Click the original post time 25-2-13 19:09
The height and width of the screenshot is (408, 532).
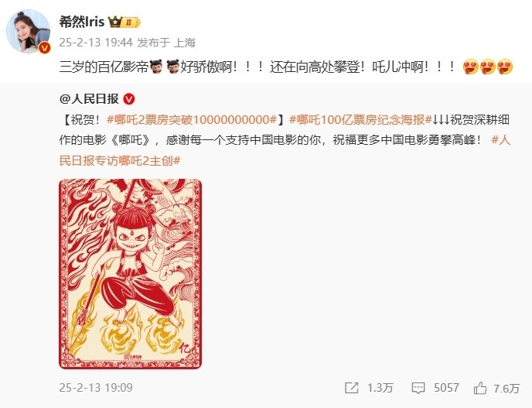pyautogui.click(x=96, y=388)
